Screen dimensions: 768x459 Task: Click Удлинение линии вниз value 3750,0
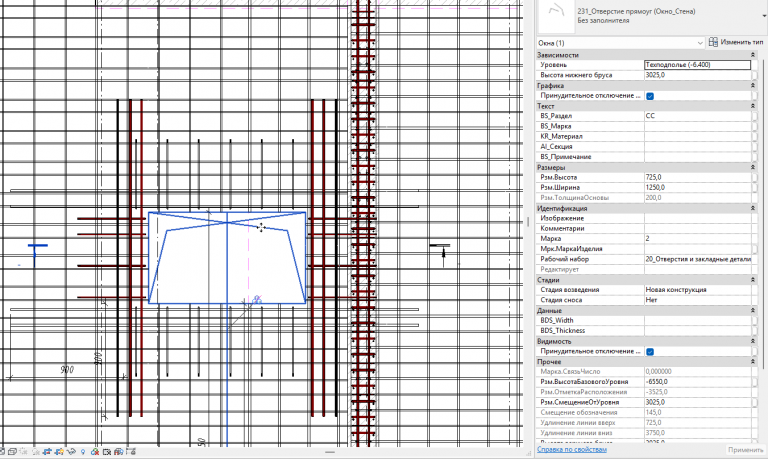(x=697, y=433)
